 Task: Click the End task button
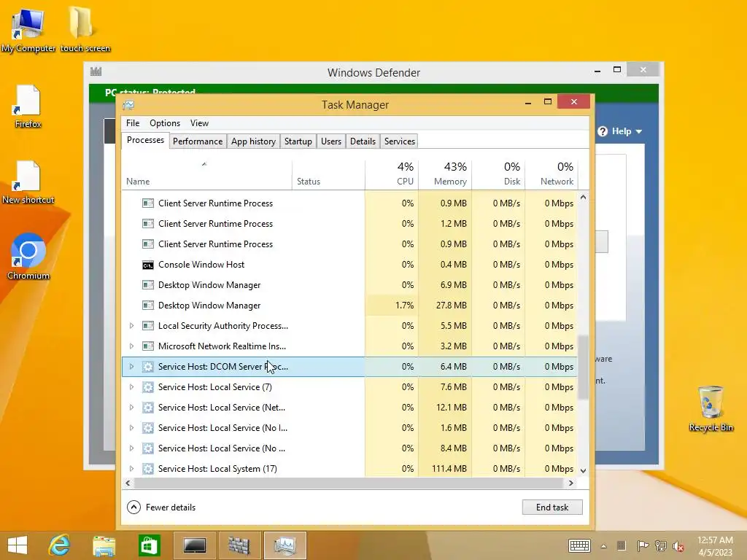[552, 507]
